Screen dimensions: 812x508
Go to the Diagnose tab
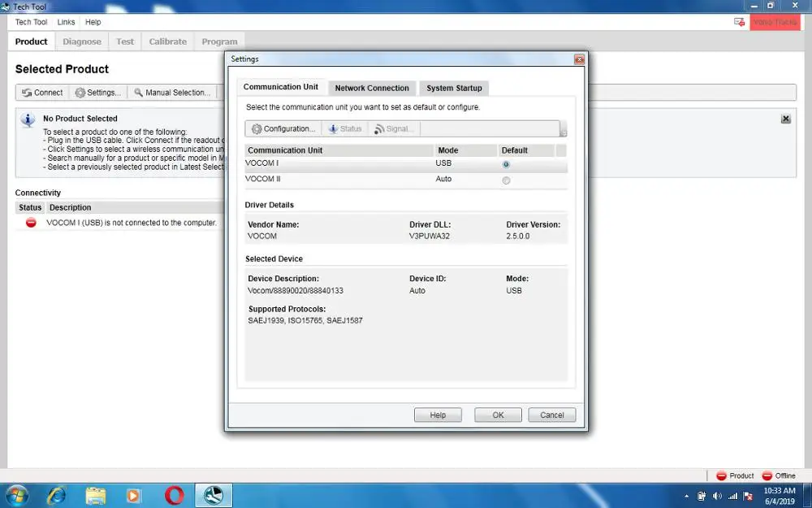pyautogui.click(x=82, y=41)
